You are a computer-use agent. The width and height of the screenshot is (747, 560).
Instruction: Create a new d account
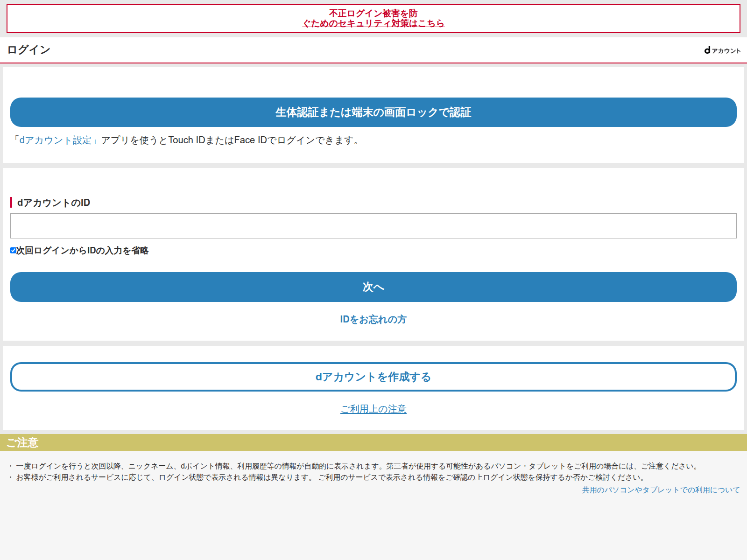click(373, 377)
